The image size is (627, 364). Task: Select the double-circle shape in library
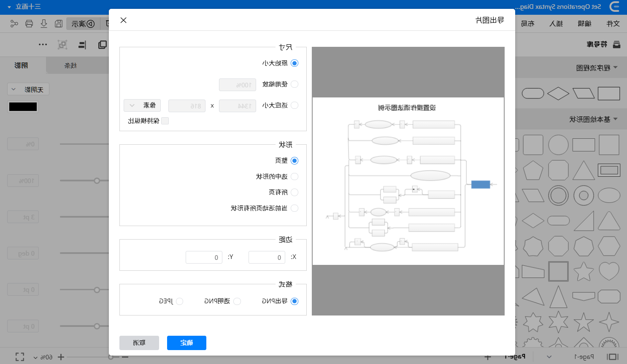[558, 195]
